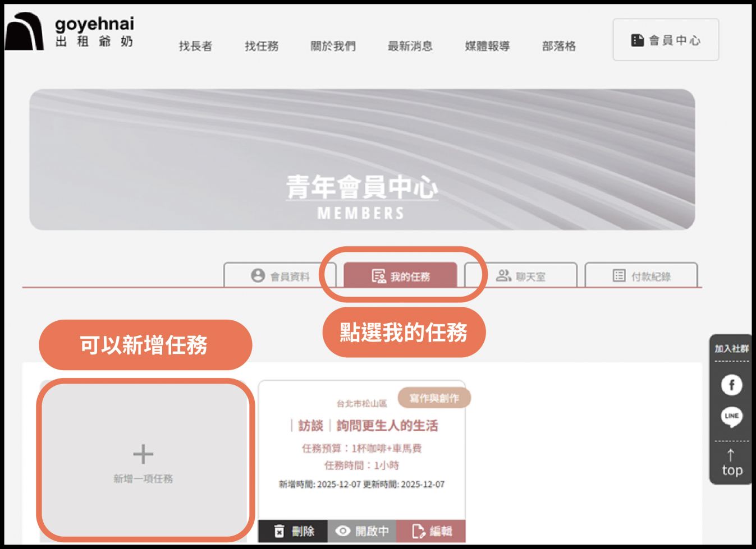Image resolution: width=756 pixels, height=549 pixels.
Task: Click the goyehnai logo icon
Action: pos(25,32)
